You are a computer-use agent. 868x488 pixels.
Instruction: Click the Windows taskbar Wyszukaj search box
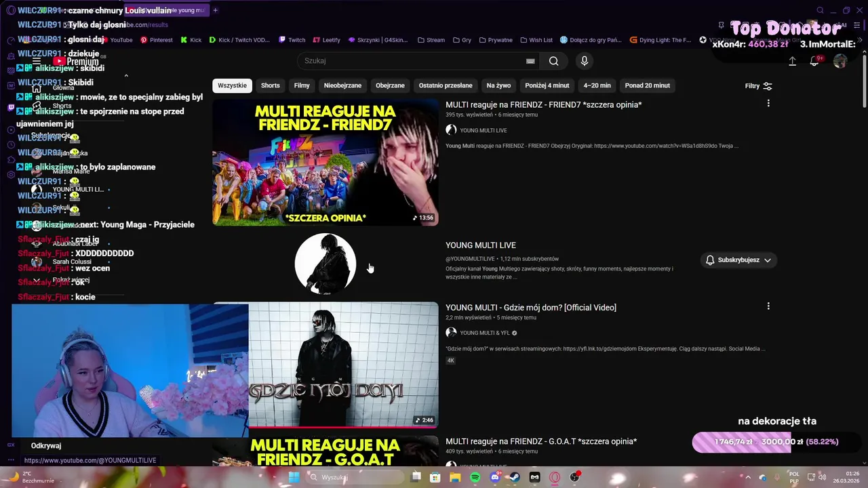(354, 477)
